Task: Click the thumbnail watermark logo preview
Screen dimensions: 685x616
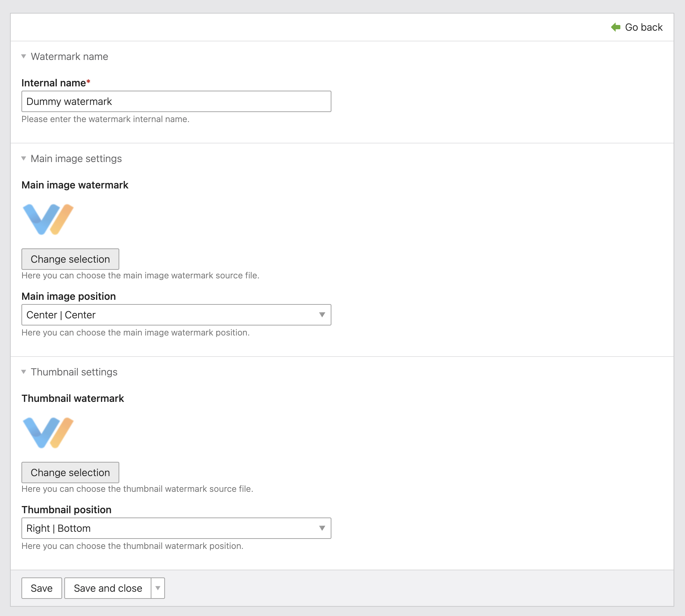Action: click(48, 433)
